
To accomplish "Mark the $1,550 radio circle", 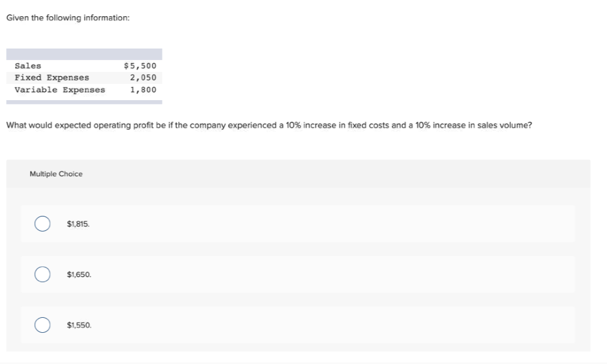I will pos(42,325).
